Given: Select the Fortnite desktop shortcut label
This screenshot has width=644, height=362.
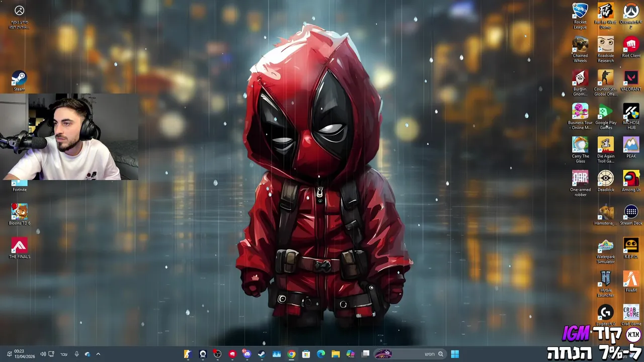Looking at the screenshot, I should [x=19, y=190].
